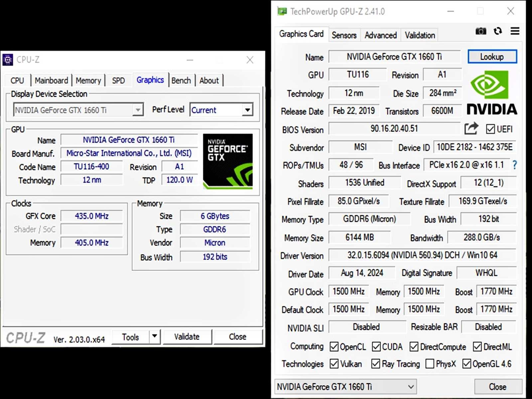Screen dimensions: 532x399
Task: Open the Perf Level Current dropdown
Action: [x=221, y=110]
